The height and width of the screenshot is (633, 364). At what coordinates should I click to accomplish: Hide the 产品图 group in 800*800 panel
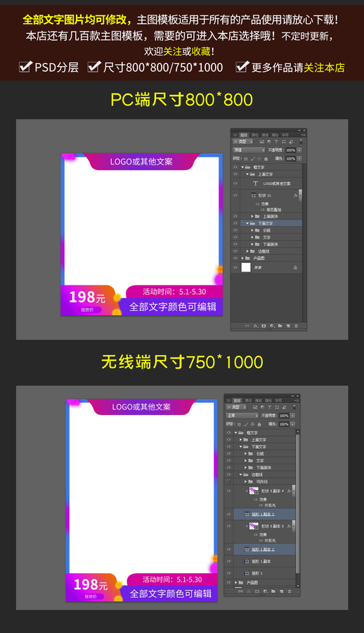click(235, 258)
